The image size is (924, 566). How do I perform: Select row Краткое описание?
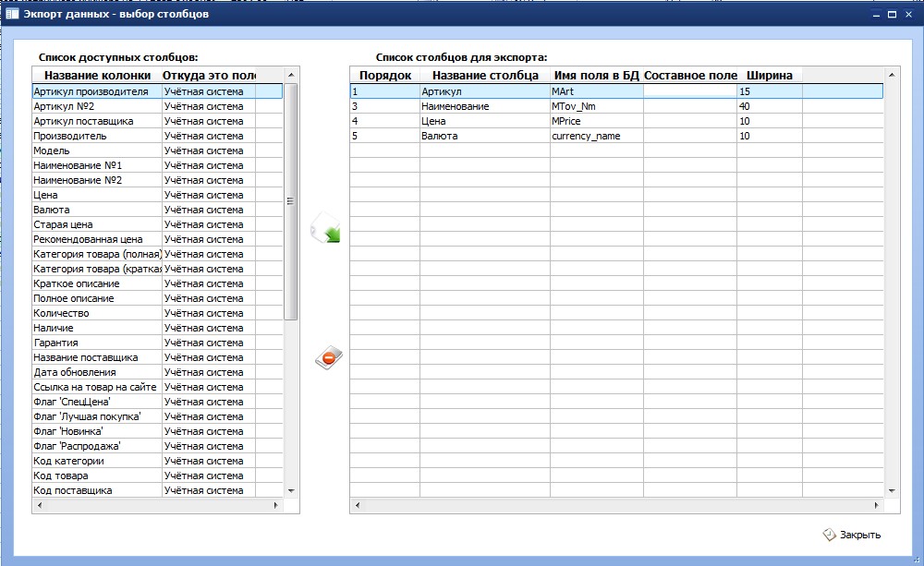click(x=157, y=283)
